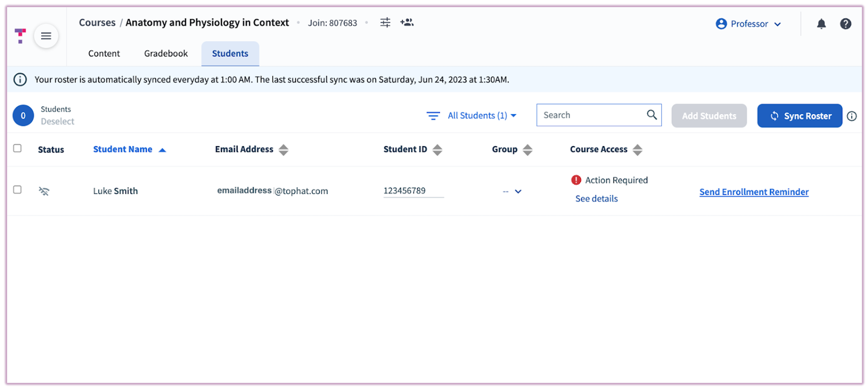The height and width of the screenshot is (390, 868).
Task: Click the filter icon beside All Students
Action: 433,116
